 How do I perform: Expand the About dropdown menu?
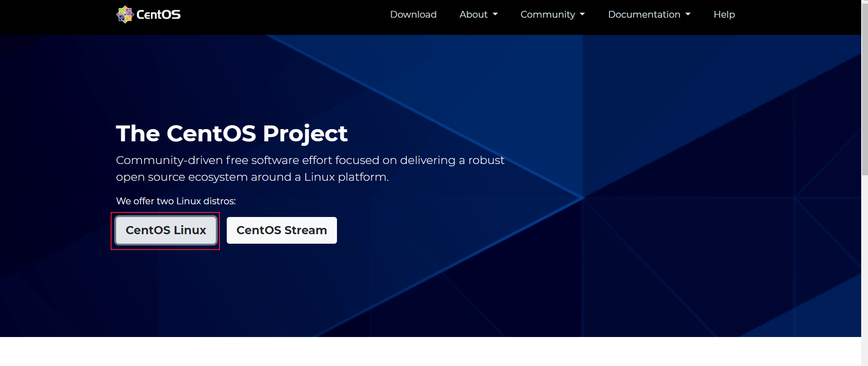click(478, 14)
